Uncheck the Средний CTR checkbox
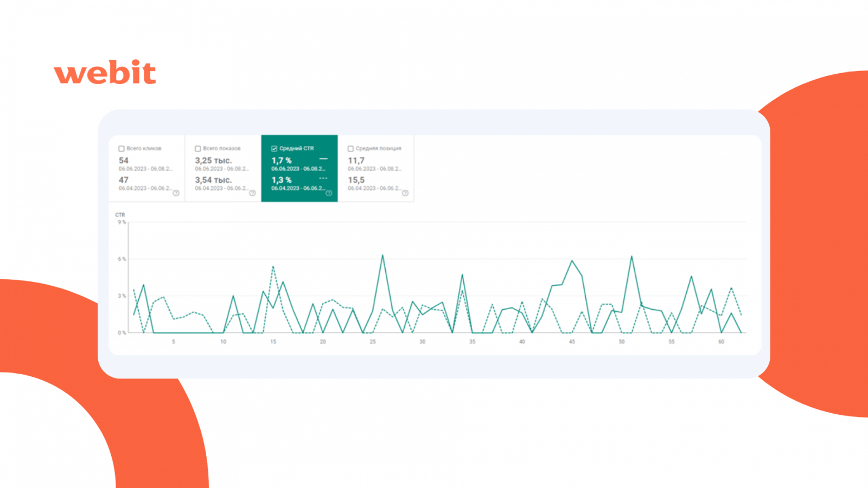Viewport: 868px width, 488px height. pos(275,149)
